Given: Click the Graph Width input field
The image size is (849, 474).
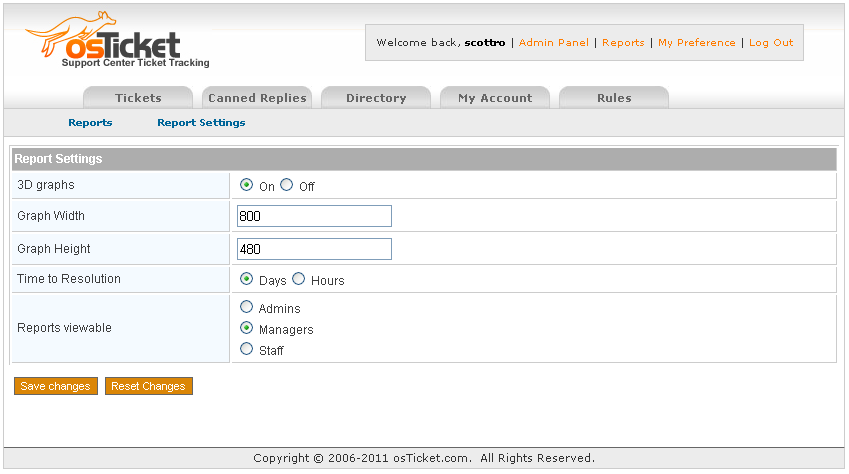Looking at the screenshot, I should coord(314,216).
